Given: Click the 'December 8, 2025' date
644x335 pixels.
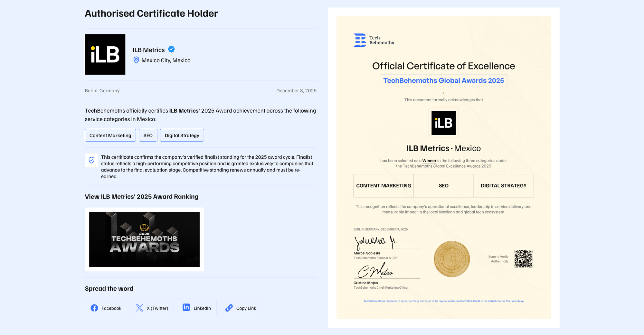Looking at the screenshot, I should tap(297, 91).
